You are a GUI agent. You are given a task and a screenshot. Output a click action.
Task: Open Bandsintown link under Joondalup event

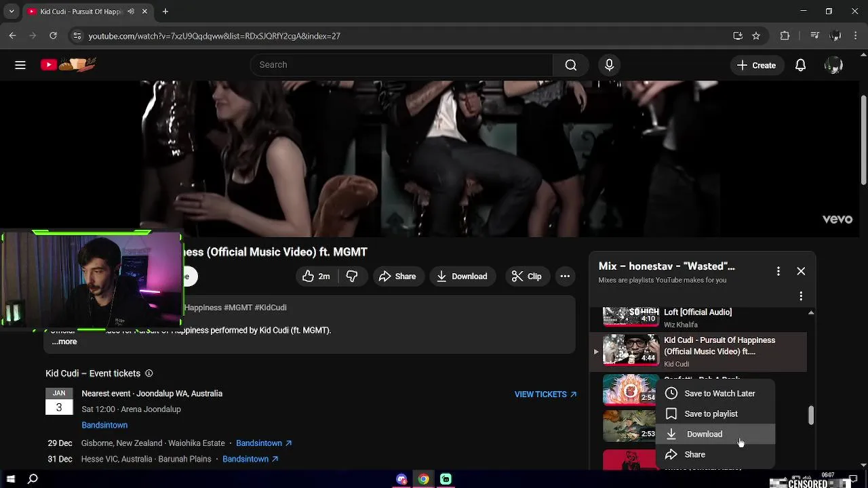pos(104,425)
